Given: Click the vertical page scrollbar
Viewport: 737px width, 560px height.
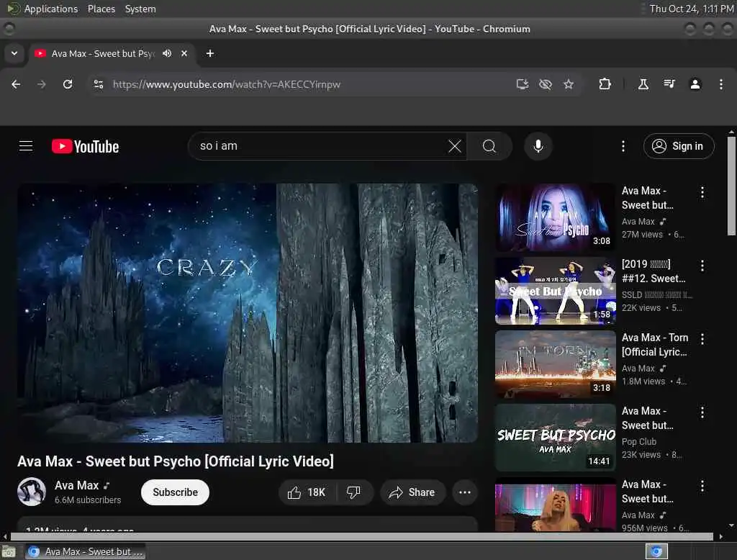Looking at the screenshot, I should (x=731, y=186).
